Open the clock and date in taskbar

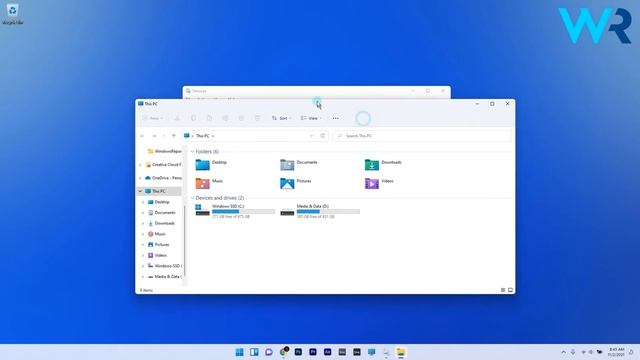point(616,352)
